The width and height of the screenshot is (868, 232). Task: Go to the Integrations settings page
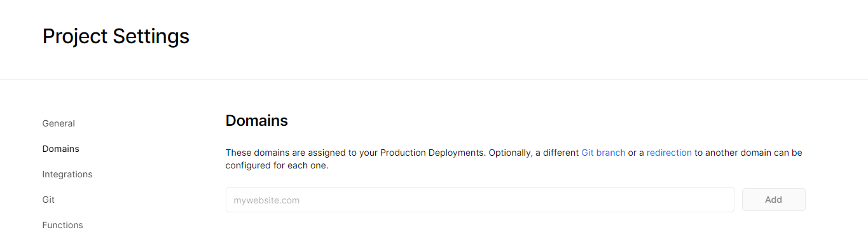point(67,174)
